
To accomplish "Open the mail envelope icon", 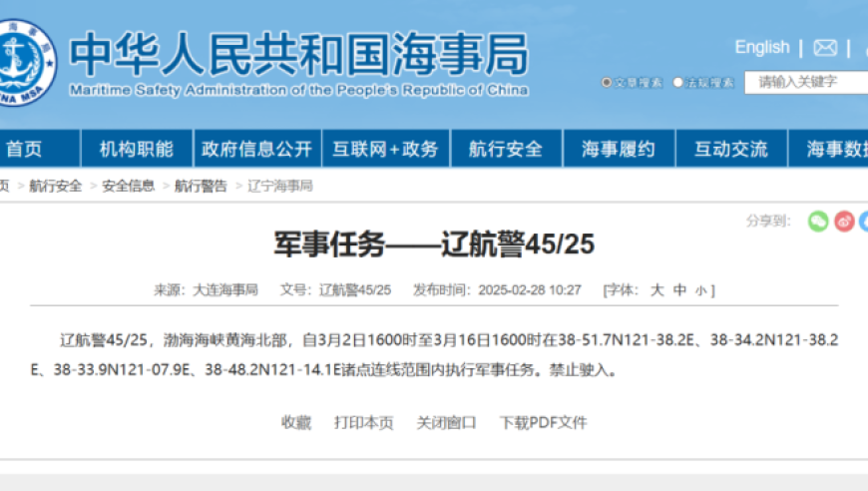I will [x=825, y=48].
